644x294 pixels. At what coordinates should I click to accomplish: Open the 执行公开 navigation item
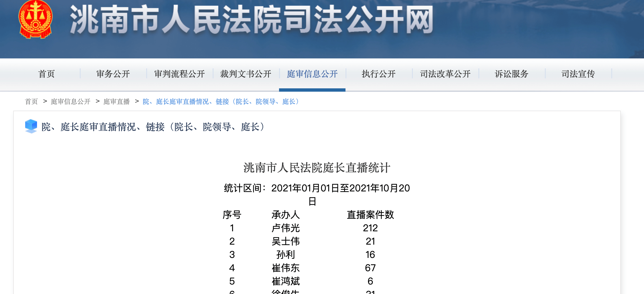coord(378,74)
